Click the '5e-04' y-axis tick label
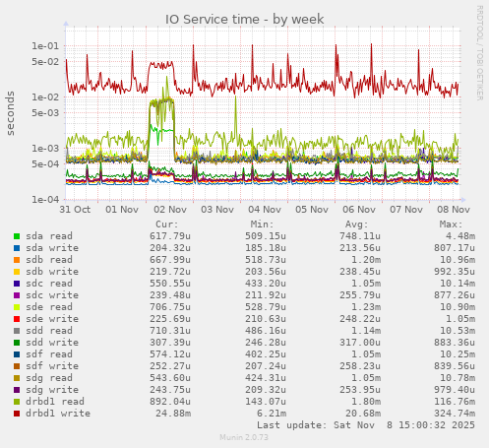The image size is (489, 448). [45, 164]
